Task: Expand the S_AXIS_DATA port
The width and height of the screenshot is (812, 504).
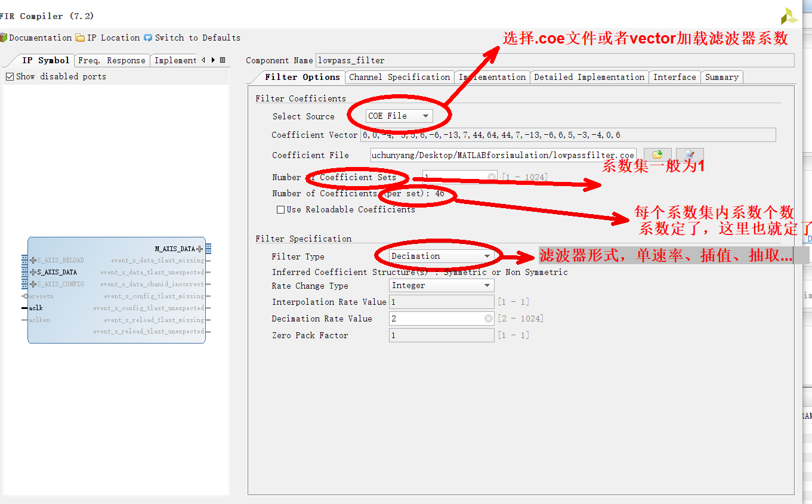Action: point(33,272)
